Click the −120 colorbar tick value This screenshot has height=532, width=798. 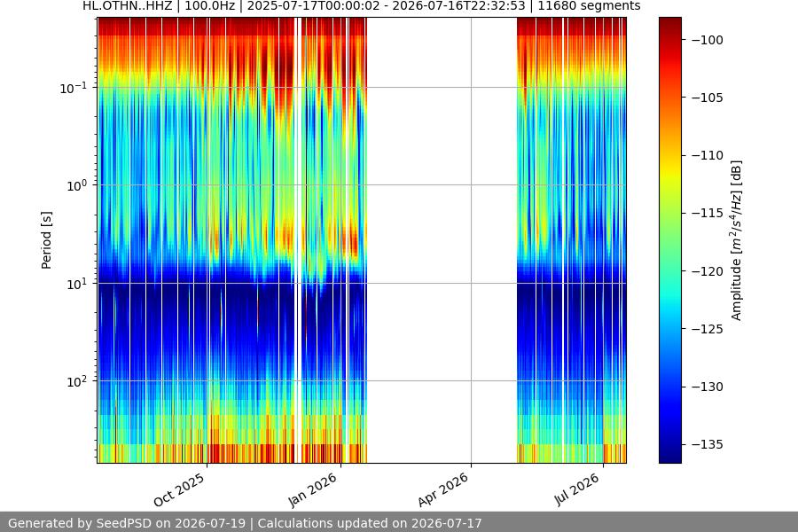pos(707,270)
